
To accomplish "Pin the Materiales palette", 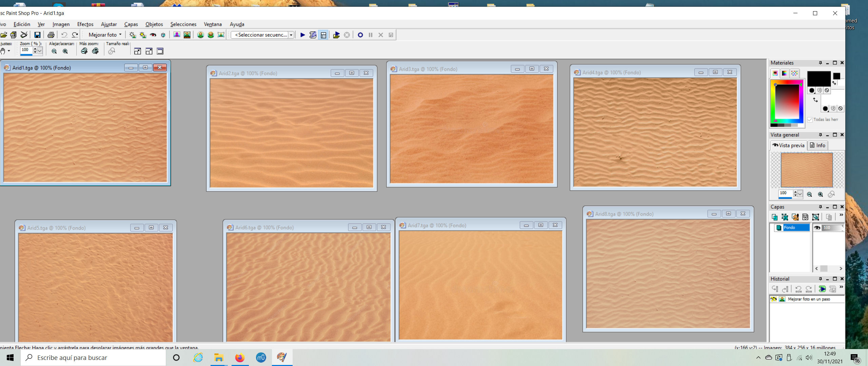I will click(821, 63).
